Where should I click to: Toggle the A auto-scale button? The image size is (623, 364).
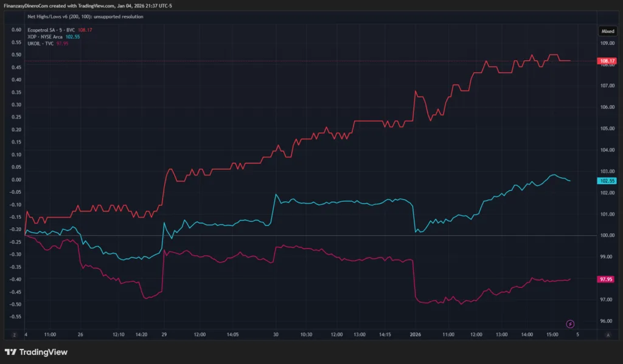(x=607, y=334)
